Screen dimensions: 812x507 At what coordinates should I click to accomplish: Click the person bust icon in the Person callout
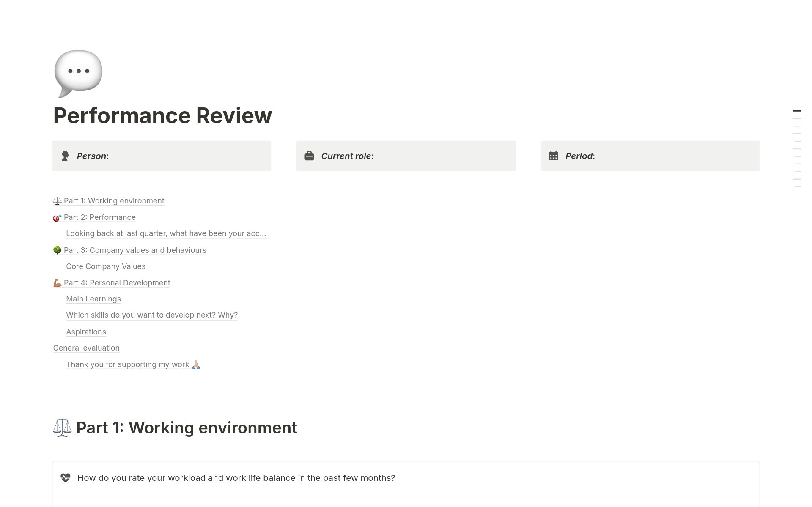65,156
